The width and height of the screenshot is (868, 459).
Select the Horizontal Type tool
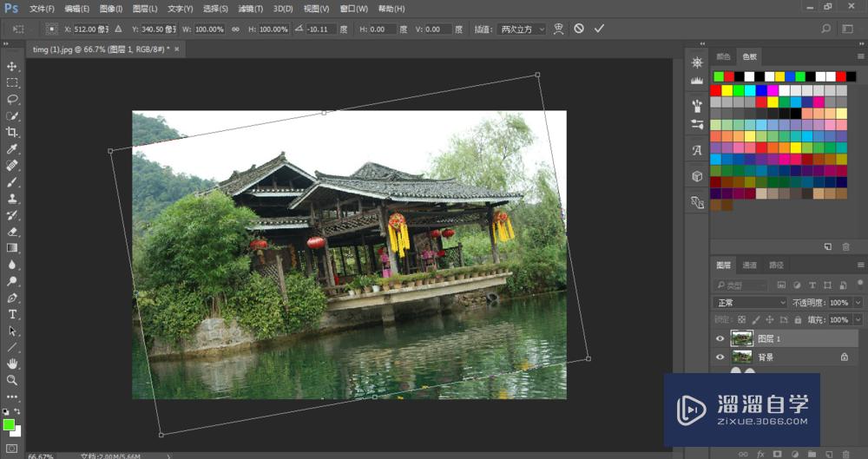[x=12, y=314]
